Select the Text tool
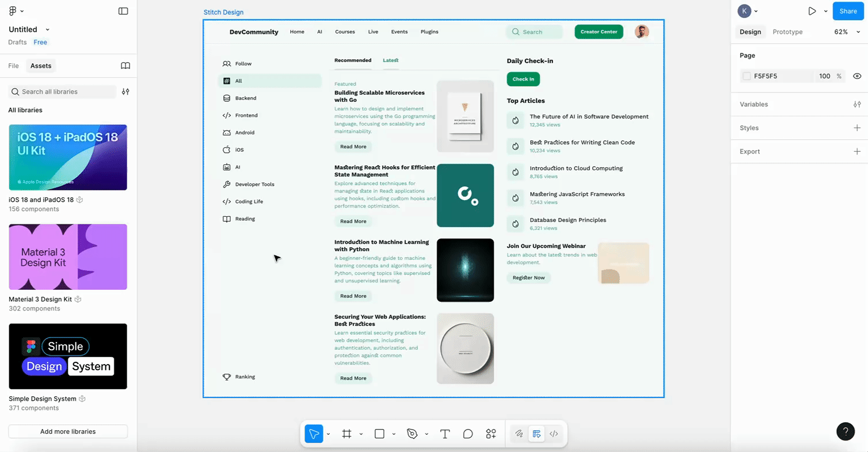 pos(445,434)
